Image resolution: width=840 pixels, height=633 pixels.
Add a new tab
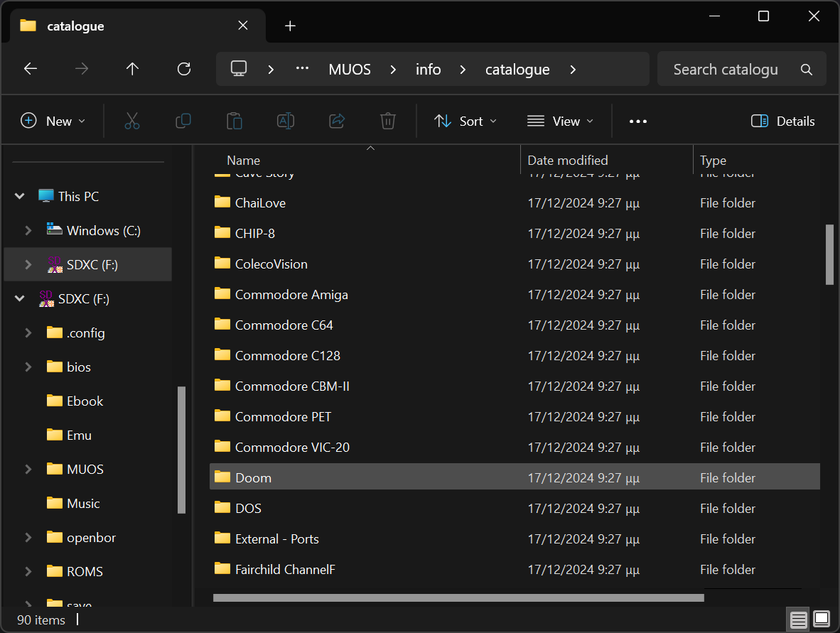point(290,26)
